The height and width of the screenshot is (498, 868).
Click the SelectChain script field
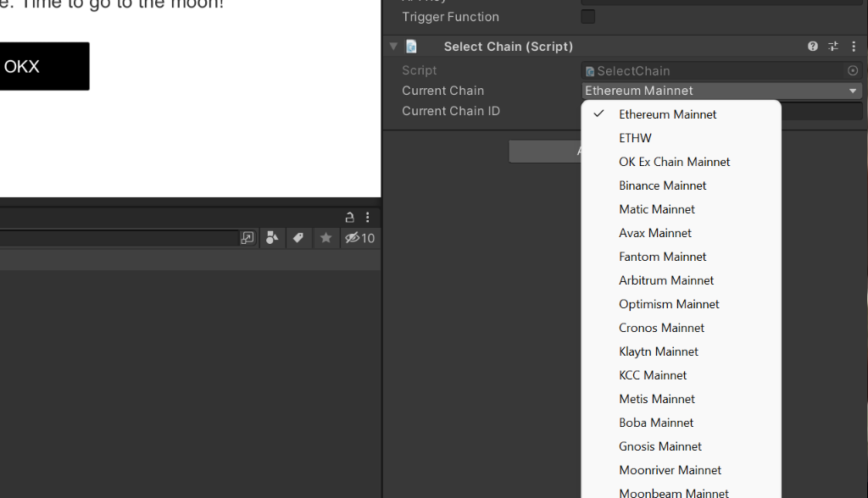(714, 71)
